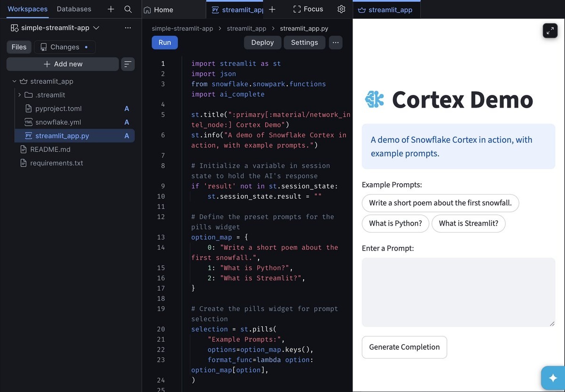Show the Files view

(x=19, y=47)
